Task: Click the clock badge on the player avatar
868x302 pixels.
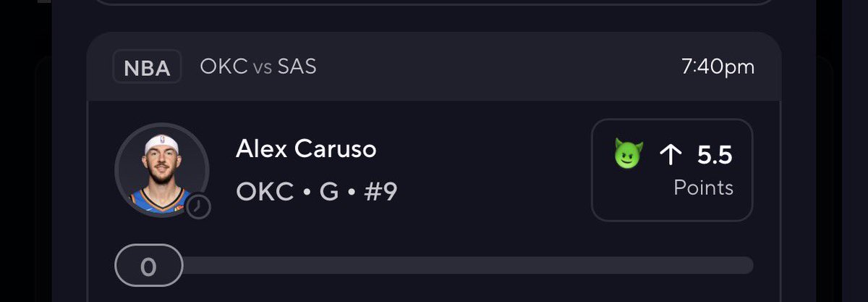Action: [x=198, y=207]
